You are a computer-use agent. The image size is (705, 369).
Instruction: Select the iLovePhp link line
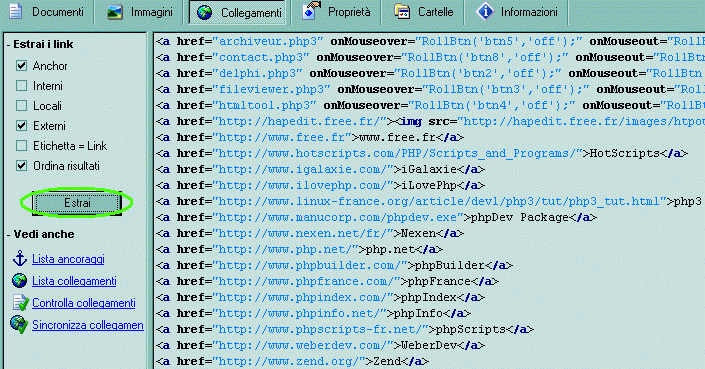point(320,186)
